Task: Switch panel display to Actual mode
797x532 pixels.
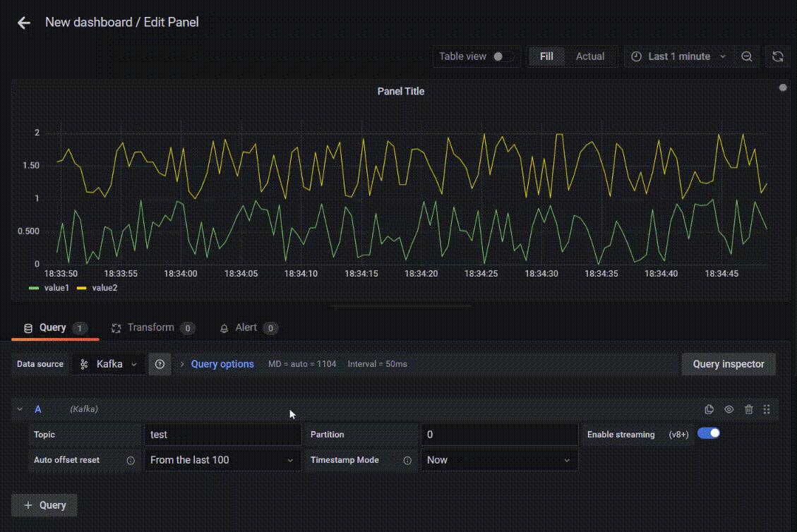Action: (x=590, y=56)
